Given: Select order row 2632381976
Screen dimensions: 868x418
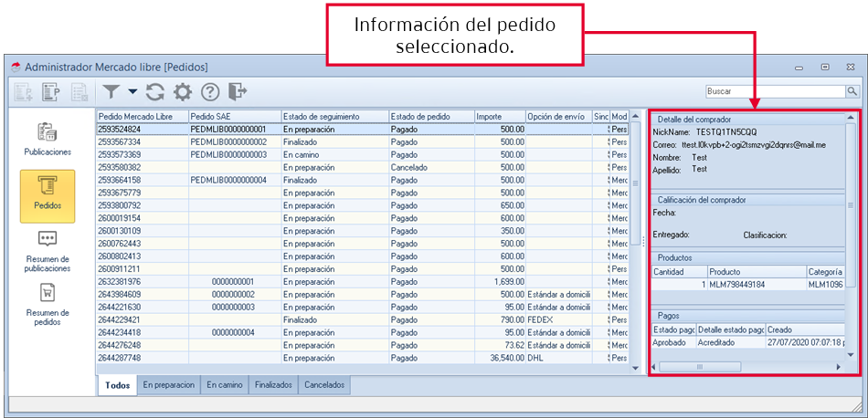Looking at the screenshot, I should (x=363, y=281).
